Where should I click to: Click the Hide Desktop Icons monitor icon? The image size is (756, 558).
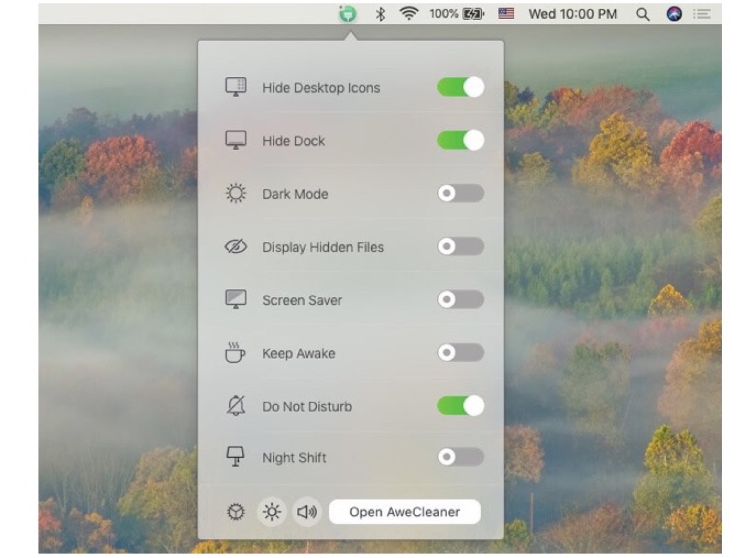click(234, 88)
